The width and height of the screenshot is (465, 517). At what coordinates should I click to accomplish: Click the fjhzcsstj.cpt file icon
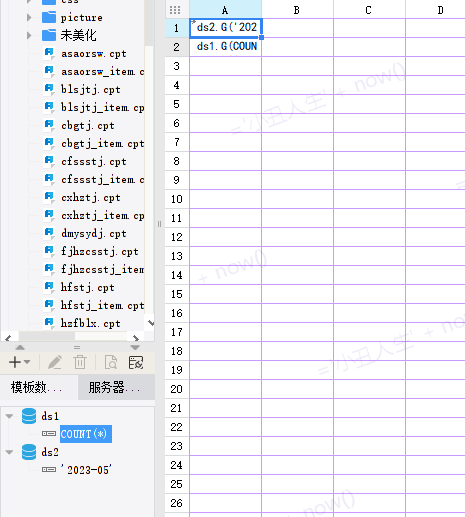[49, 251]
